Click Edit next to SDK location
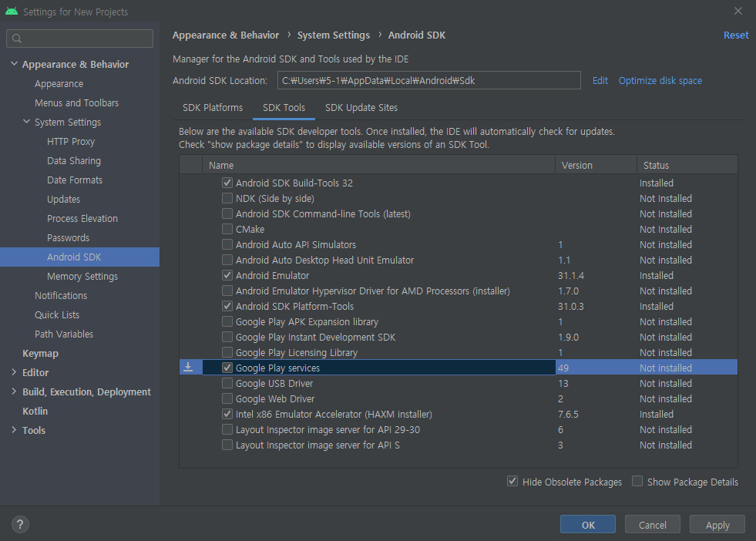This screenshot has width=756, height=541. click(600, 80)
